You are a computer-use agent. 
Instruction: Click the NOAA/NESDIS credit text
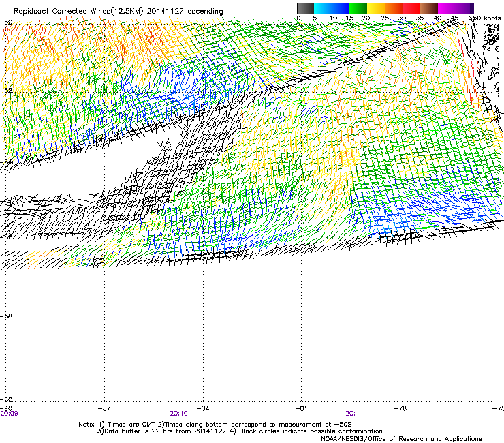pos(401,439)
